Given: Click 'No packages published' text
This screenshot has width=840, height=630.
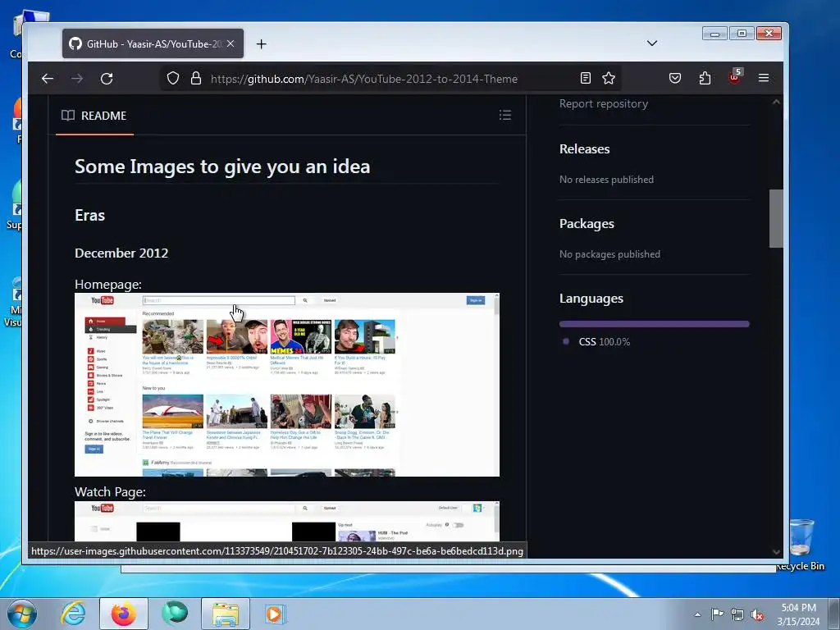Looking at the screenshot, I should [x=609, y=254].
